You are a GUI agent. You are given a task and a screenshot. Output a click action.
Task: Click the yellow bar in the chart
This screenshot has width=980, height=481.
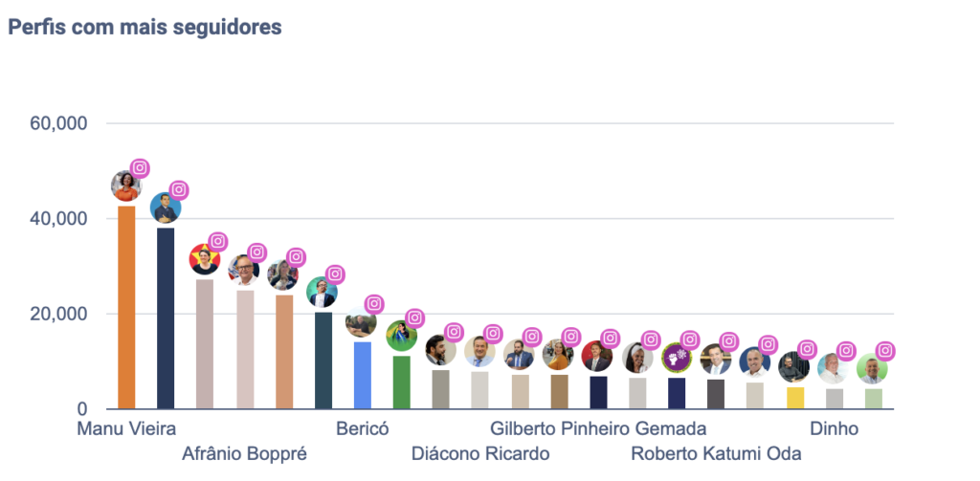pos(794,398)
